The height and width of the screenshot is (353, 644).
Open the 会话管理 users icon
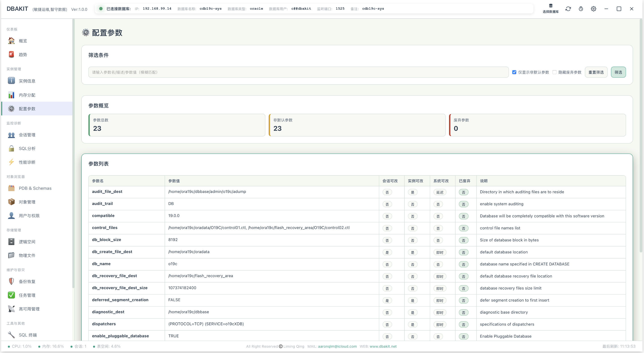tap(11, 135)
